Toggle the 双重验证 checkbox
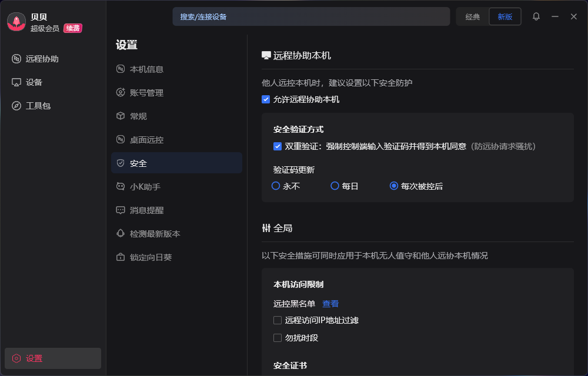The height and width of the screenshot is (376, 588). (x=278, y=146)
